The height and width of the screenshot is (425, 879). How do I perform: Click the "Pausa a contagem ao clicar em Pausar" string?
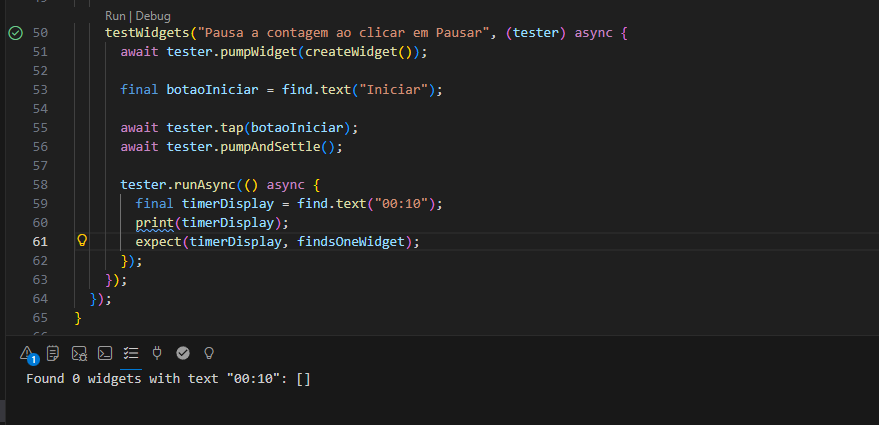coord(344,33)
